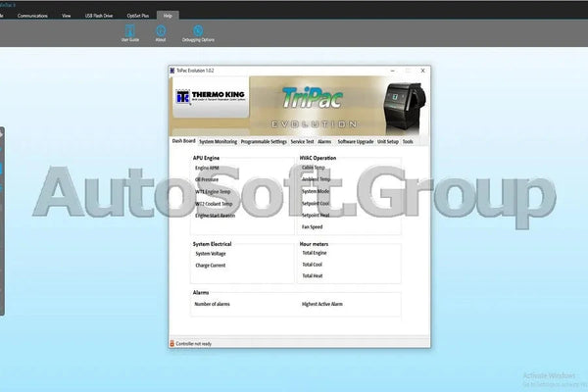Viewport: 588px width, 392px height.
Task: Click the TriPac Evolution banner image
Action: pos(300,106)
